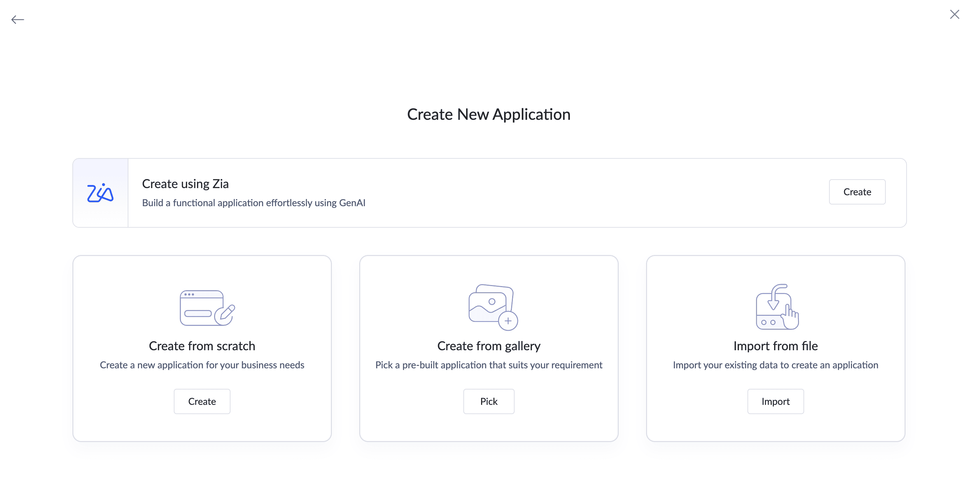Close the Create New Application dialog
This screenshot has height=482, width=980.
tap(954, 14)
